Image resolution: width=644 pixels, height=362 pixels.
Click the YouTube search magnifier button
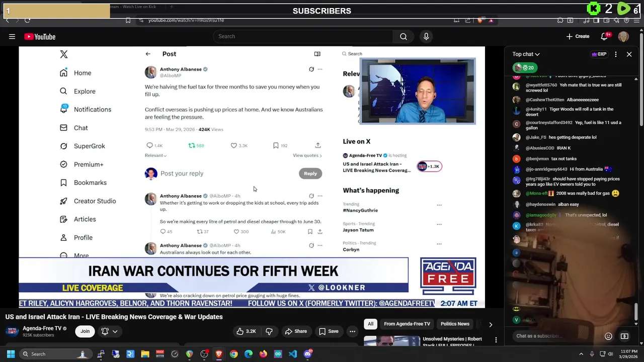click(404, 36)
